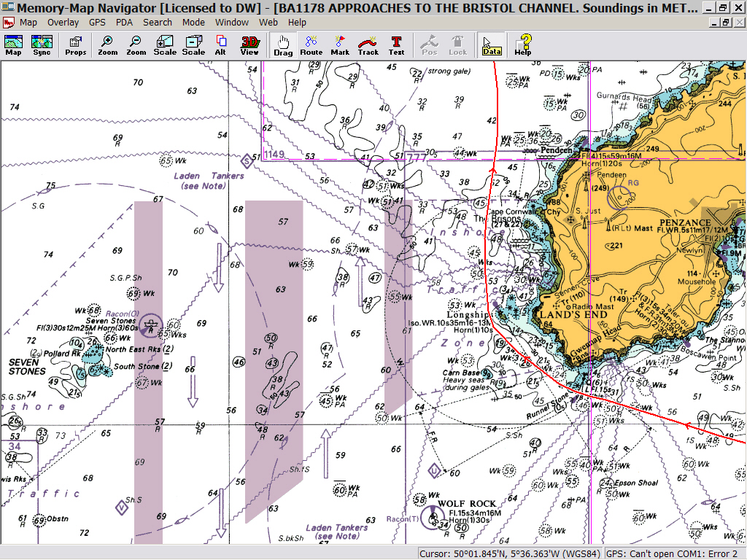Open the Help menu in menu bar
Viewport: 747px width, 560px height.
(297, 23)
